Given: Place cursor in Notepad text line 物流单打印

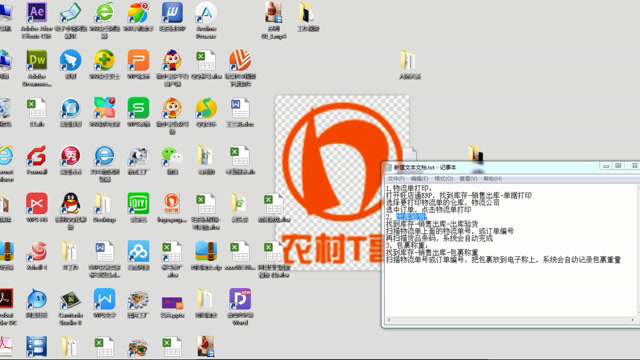Looking at the screenshot, I should (x=412, y=188).
